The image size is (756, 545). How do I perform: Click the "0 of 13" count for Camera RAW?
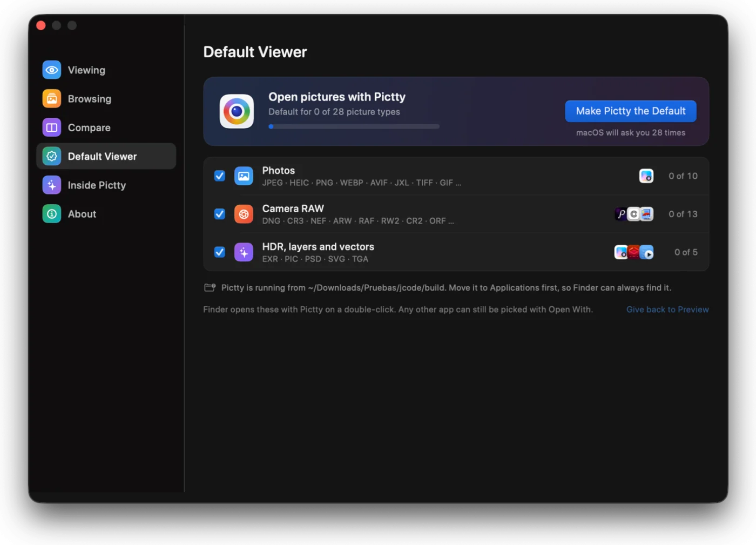(683, 214)
